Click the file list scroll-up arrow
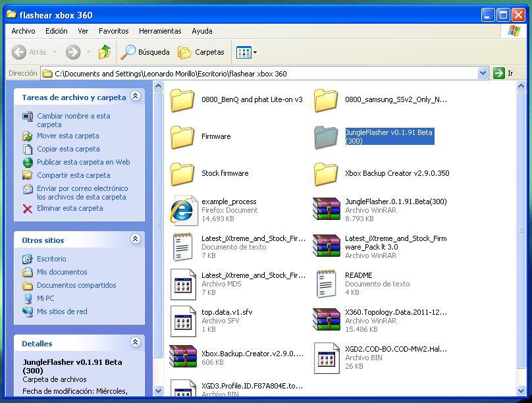The height and width of the screenshot is (403, 532). [521, 86]
